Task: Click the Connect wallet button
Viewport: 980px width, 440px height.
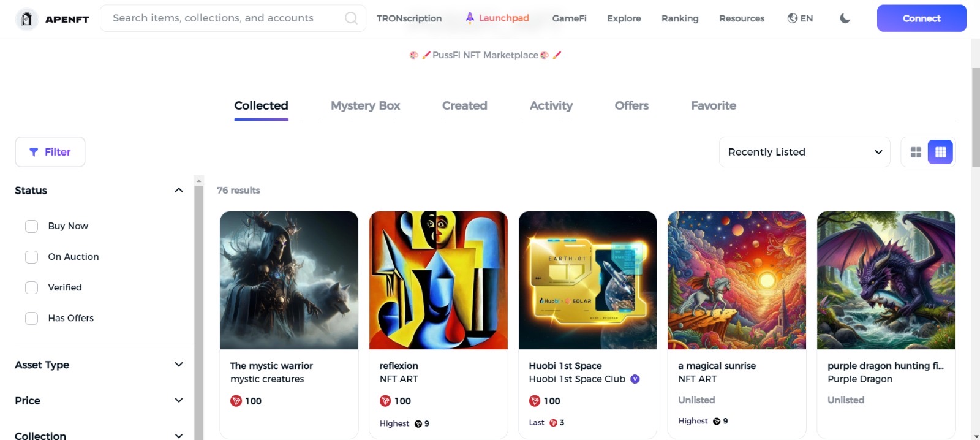Action: 921,18
